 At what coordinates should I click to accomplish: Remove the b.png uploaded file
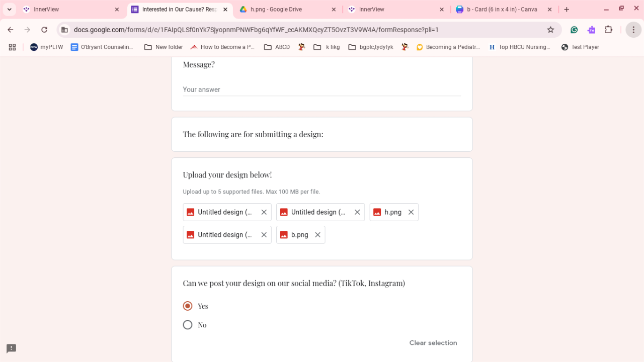pos(317,235)
